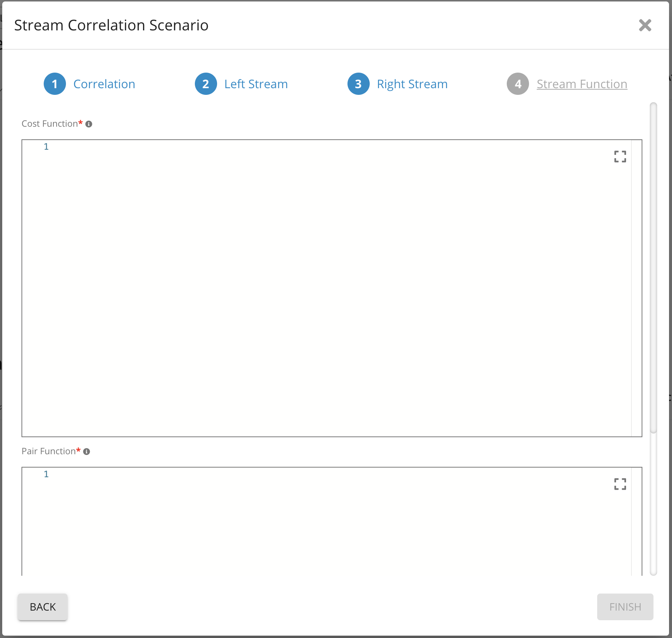Switch to the Left Stream step
Viewport: 672px width, 638px height.
tap(256, 84)
